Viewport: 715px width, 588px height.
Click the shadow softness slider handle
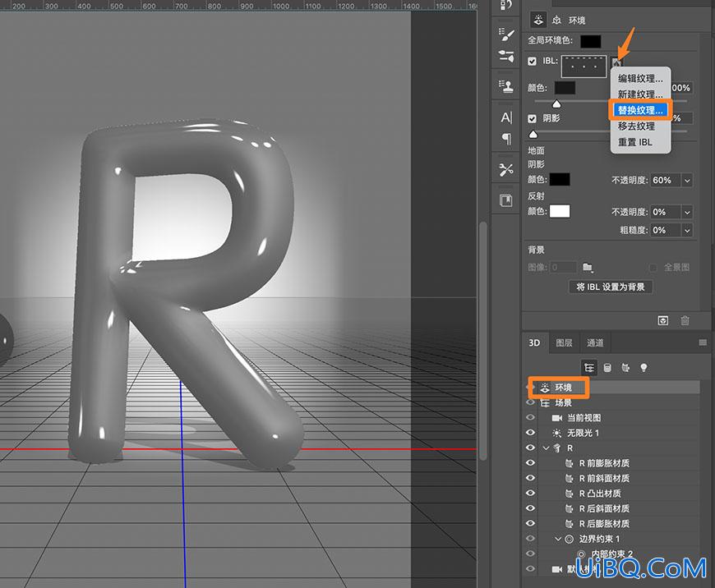(x=533, y=134)
